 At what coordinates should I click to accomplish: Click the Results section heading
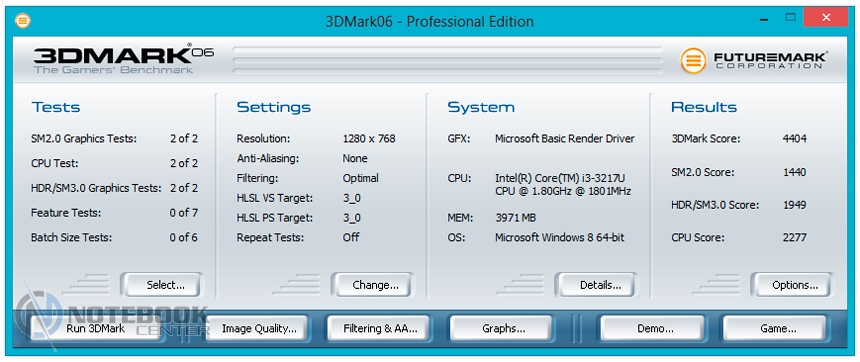click(x=704, y=107)
